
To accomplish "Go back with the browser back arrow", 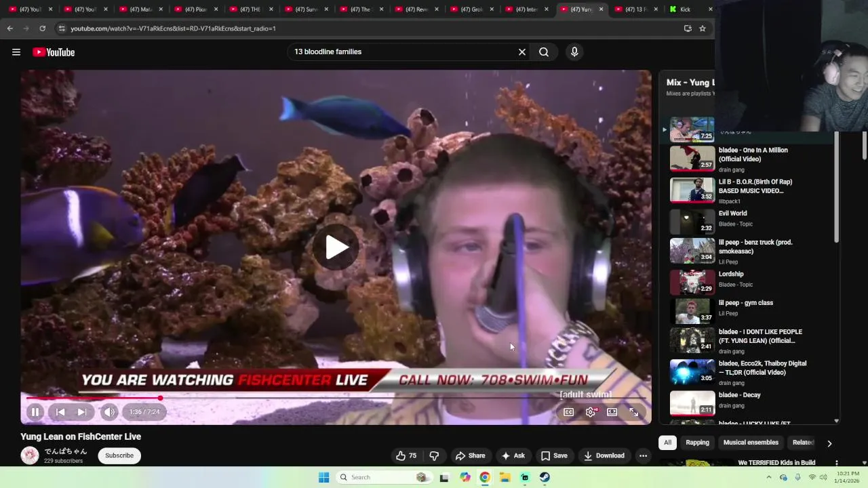I will click(9, 28).
